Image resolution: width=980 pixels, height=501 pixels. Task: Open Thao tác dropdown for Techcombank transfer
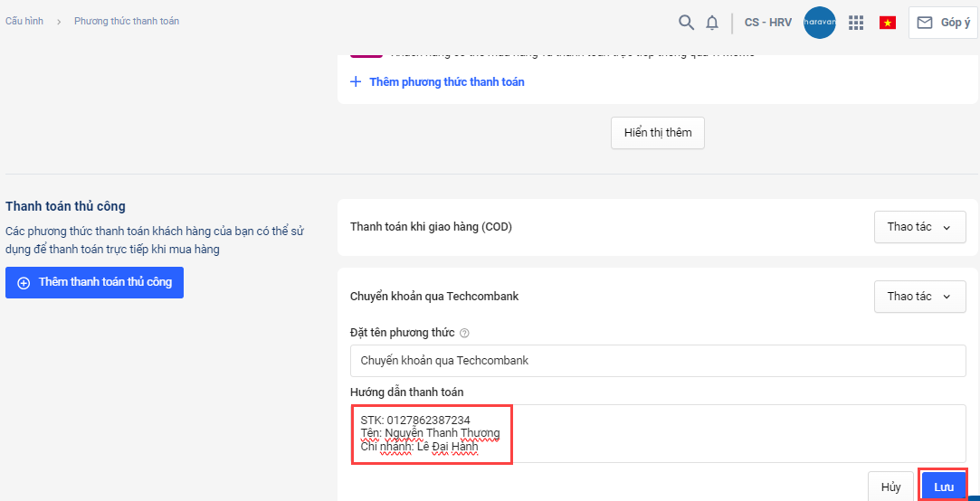(919, 297)
